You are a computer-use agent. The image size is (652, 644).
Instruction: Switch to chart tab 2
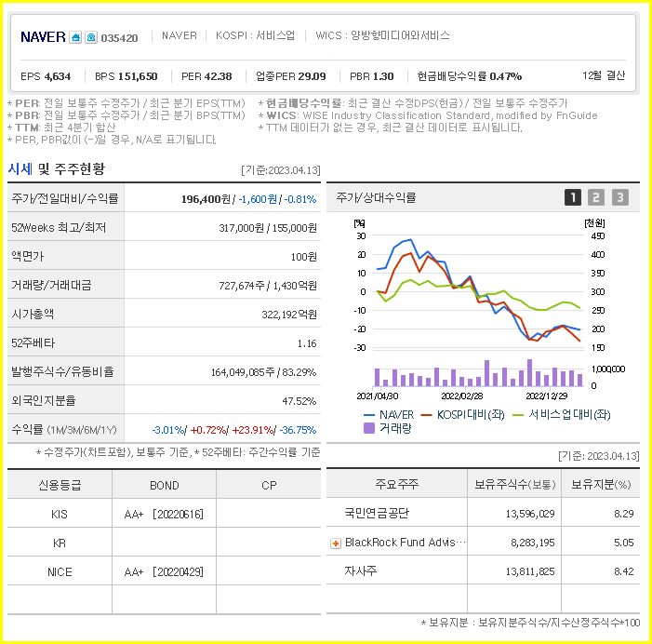pos(596,197)
